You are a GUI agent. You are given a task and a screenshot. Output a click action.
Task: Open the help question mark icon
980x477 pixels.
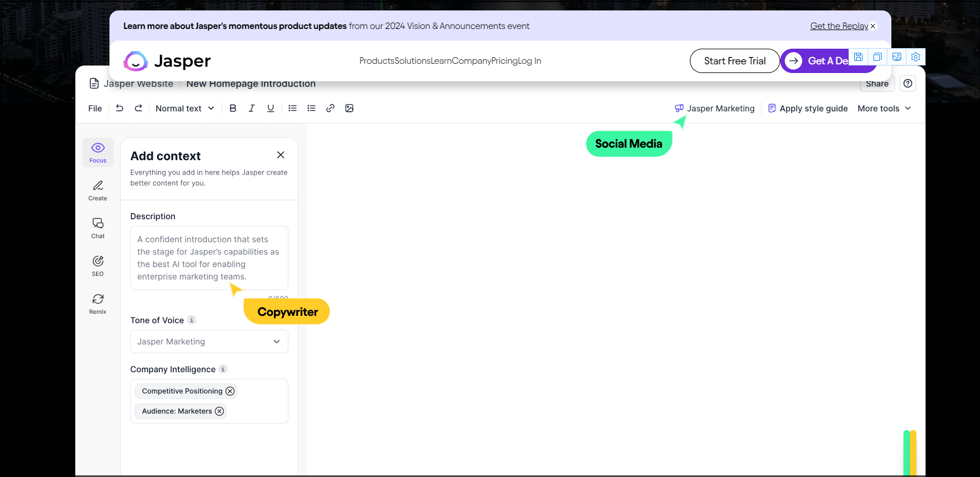coord(908,83)
